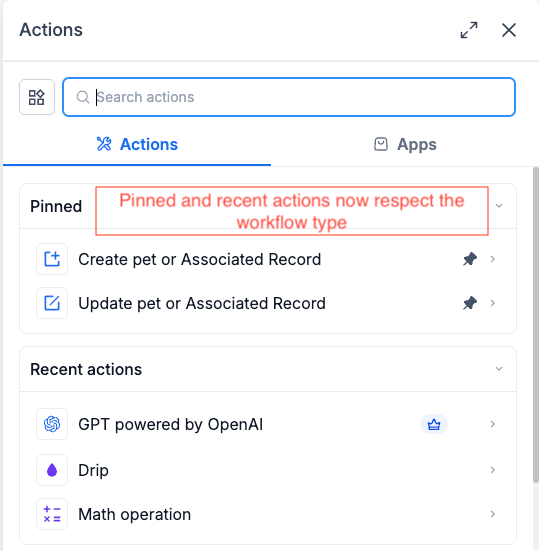This screenshot has width=539, height=551.
Task: Unpin Create pet or Associated Record
Action: pyautogui.click(x=470, y=259)
